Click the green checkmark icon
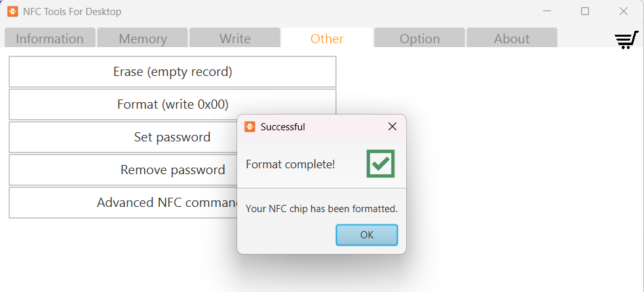The image size is (644, 292). click(380, 164)
